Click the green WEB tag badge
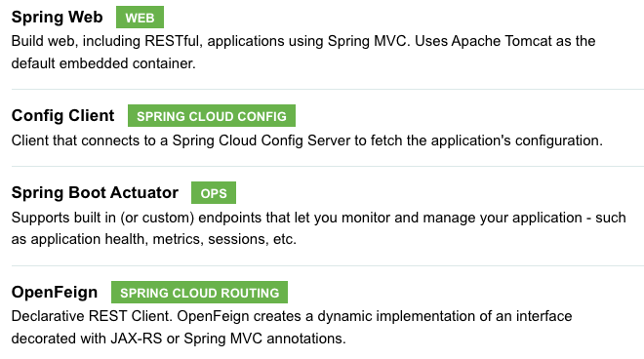This screenshot has width=644, height=359. click(141, 18)
